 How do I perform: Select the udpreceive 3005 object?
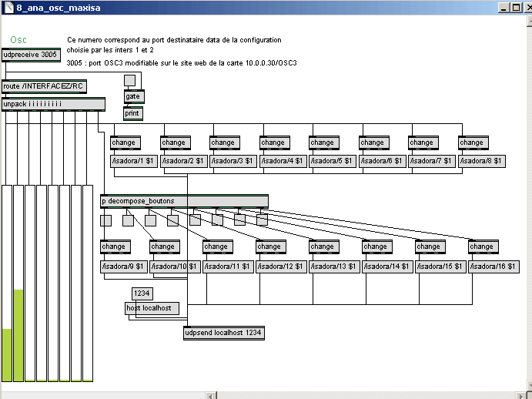point(30,55)
